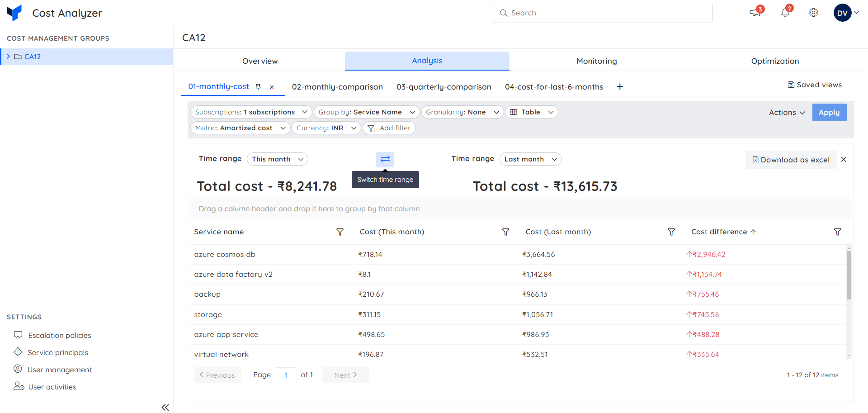Screen dimensions: 868x413
Task: Open the Table view type dropdown
Action: pyautogui.click(x=532, y=112)
